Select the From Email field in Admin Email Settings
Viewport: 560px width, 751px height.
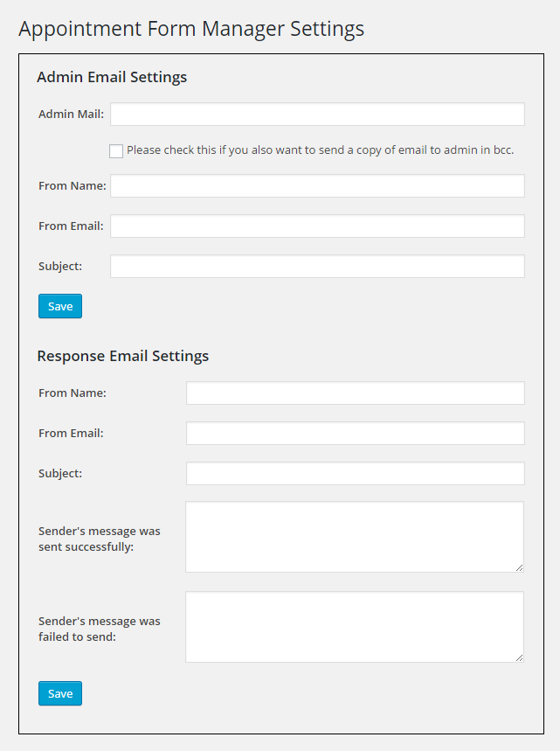[x=317, y=226]
